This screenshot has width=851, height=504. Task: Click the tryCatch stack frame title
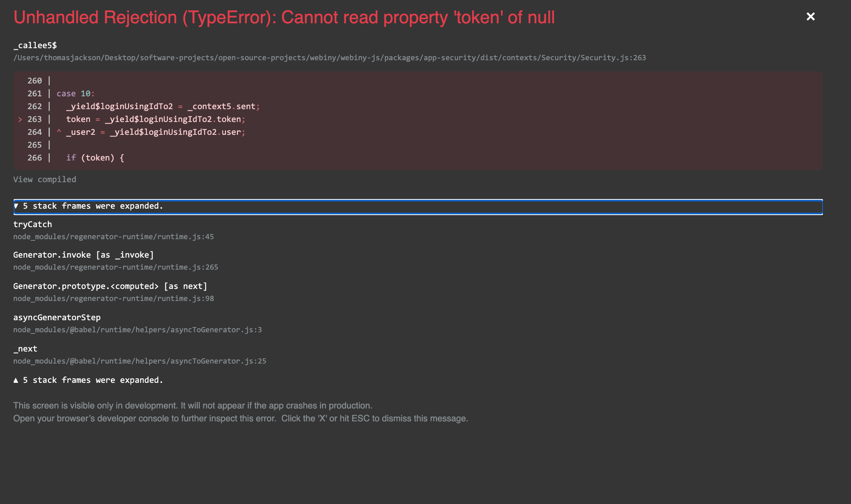[33, 224]
